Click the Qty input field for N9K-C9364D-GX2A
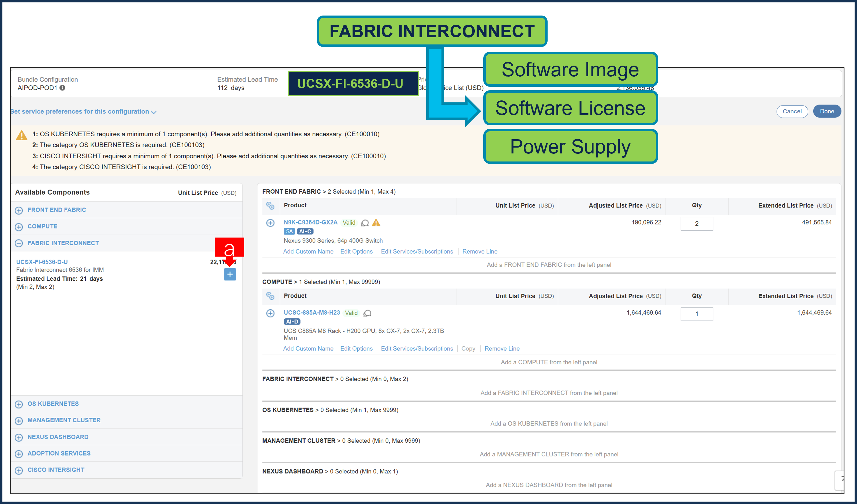This screenshot has width=857, height=504. [697, 224]
